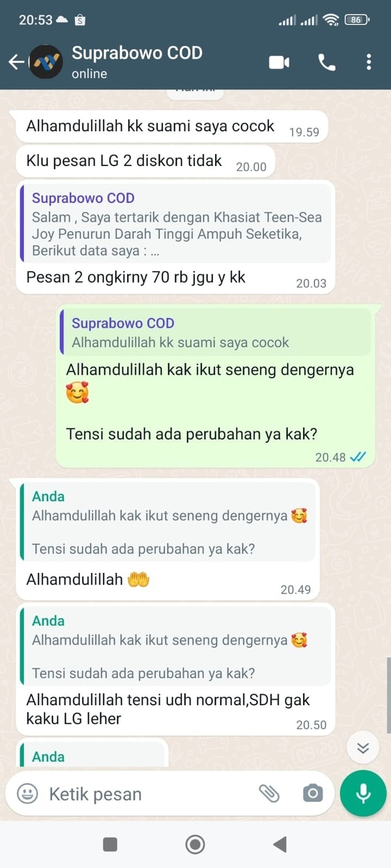The height and width of the screenshot is (868, 391).
Task: Tap quoted 'Alhamdulillah kk suami saya cocok' in green bubble
Action: pyautogui.click(x=215, y=333)
